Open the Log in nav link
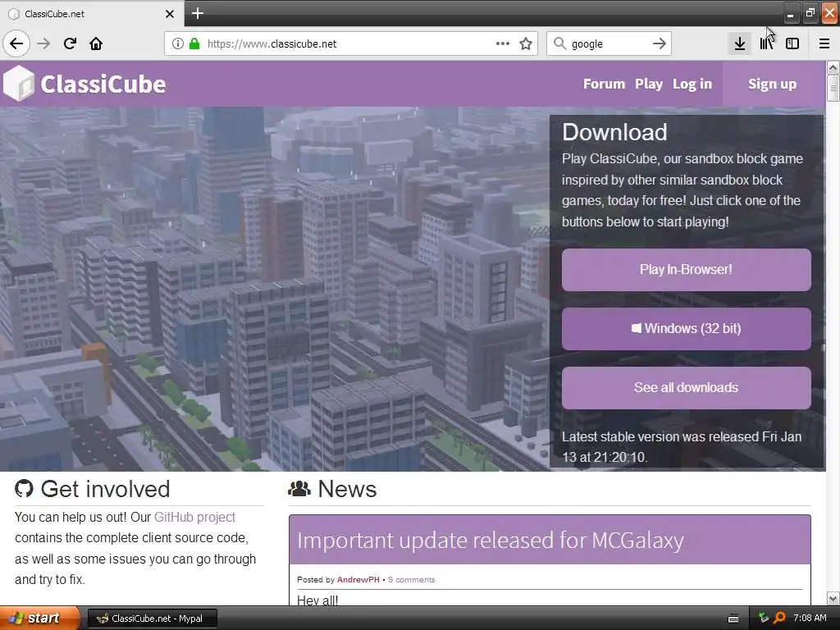This screenshot has height=630, width=840. pos(692,84)
